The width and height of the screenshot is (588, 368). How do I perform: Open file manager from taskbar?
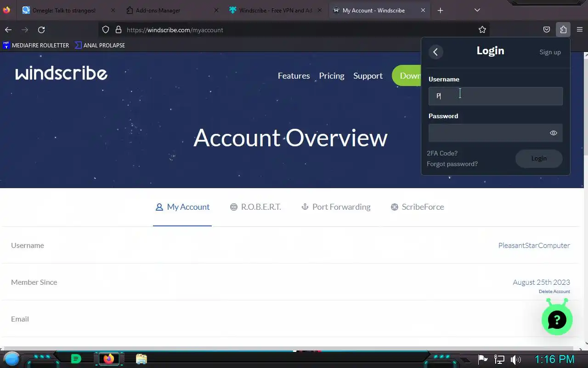tap(141, 359)
